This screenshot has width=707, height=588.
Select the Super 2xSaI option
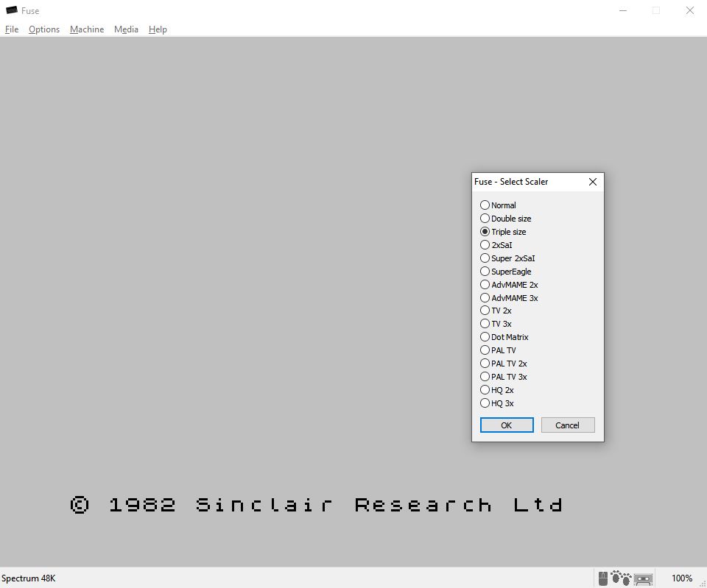click(485, 258)
